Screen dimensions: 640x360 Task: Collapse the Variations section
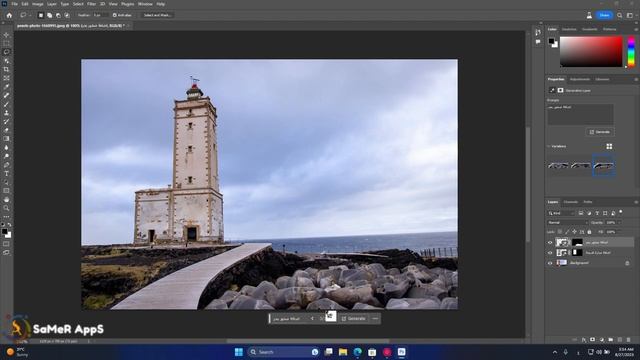click(549, 146)
